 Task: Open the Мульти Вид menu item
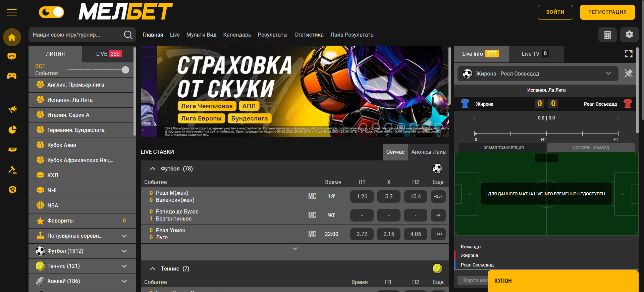[201, 35]
